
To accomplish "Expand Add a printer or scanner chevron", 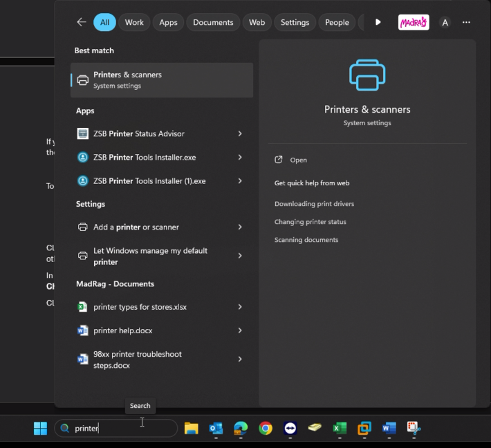I will click(x=240, y=227).
